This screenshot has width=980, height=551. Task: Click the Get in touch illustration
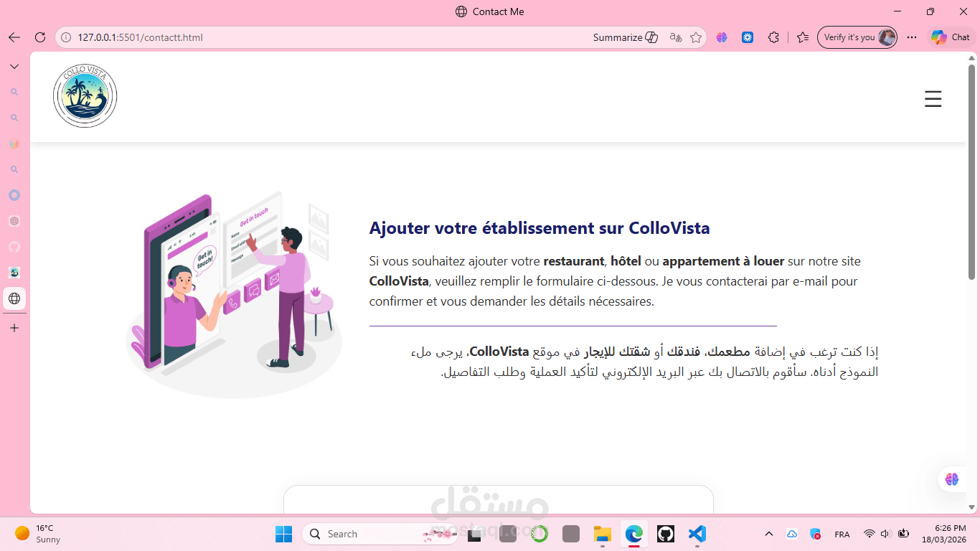click(234, 294)
